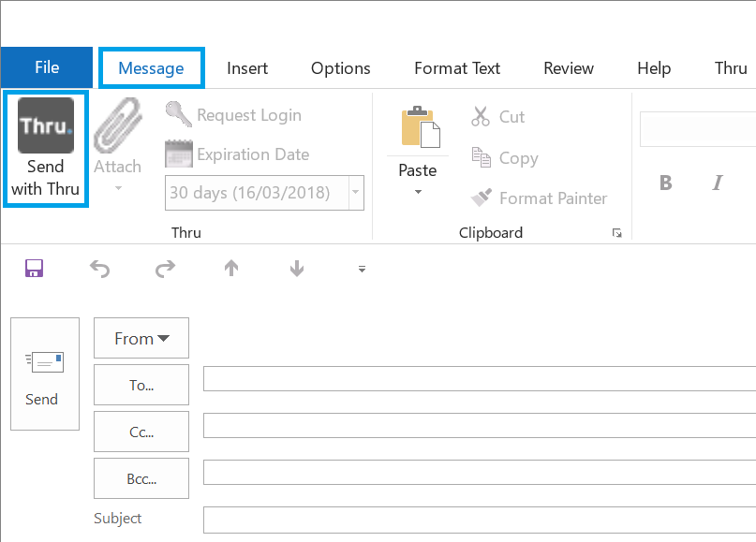Viewport: 756px width, 542px height.
Task: Open the Thru ribbon tab
Action: (x=731, y=68)
